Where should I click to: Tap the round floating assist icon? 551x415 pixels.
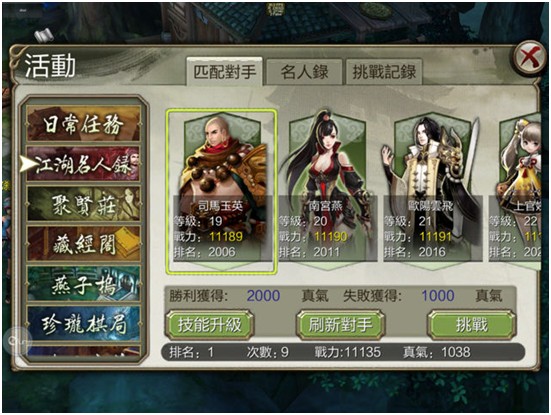(17, 341)
